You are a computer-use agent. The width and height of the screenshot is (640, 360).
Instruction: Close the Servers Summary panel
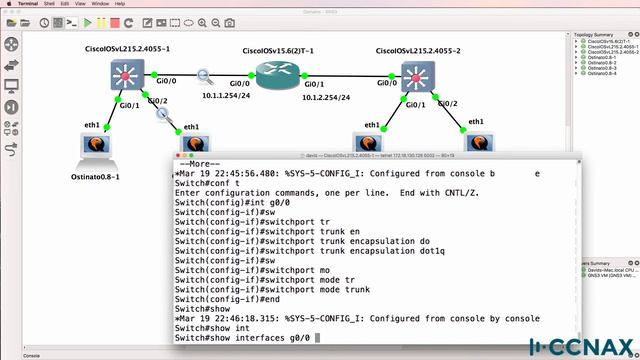(637, 263)
